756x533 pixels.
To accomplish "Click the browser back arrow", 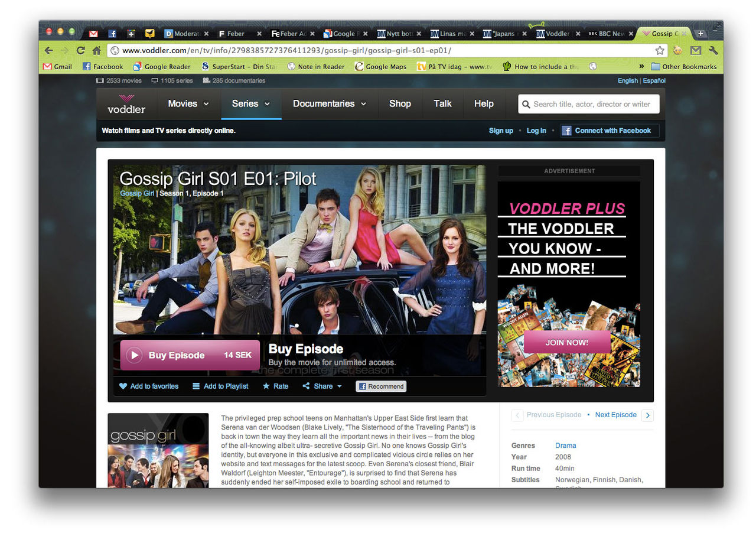I will (49, 51).
